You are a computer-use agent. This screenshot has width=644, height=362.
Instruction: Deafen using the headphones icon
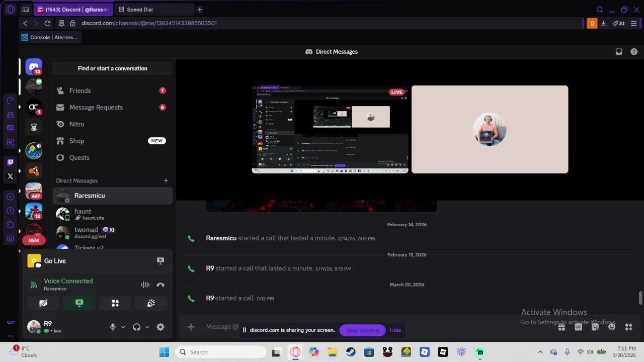coord(136,327)
